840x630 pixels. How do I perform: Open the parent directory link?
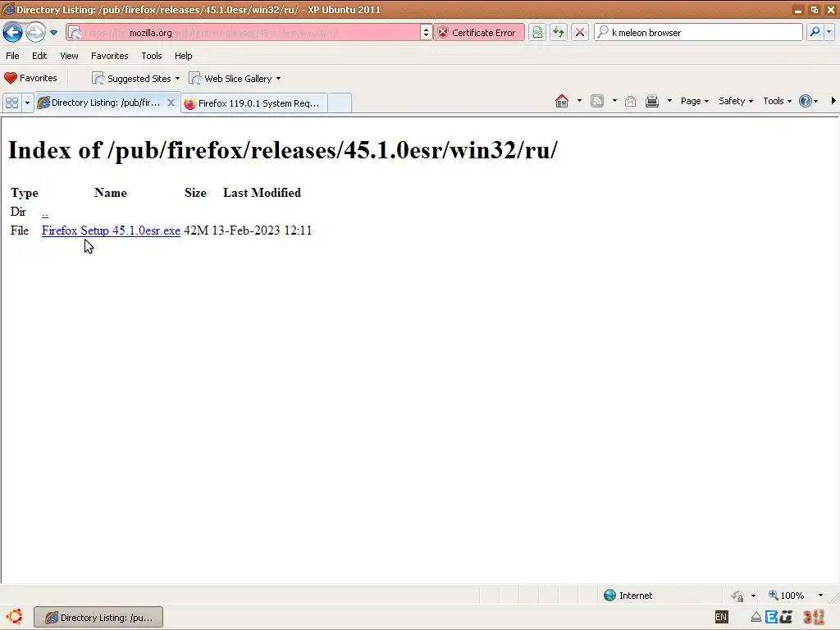coord(45,212)
